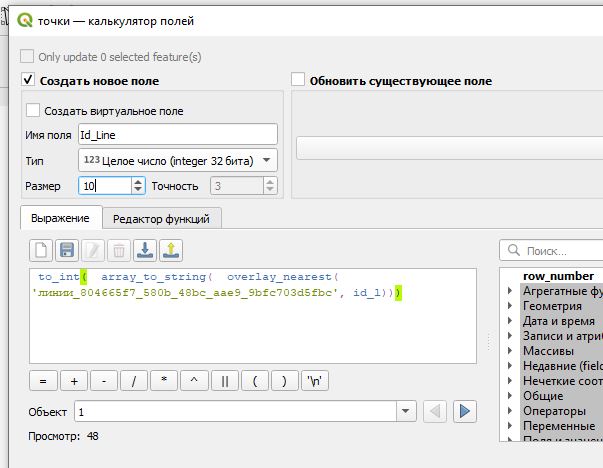
Task: Select 'row_number' in functions list
Action: [x=558, y=276]
